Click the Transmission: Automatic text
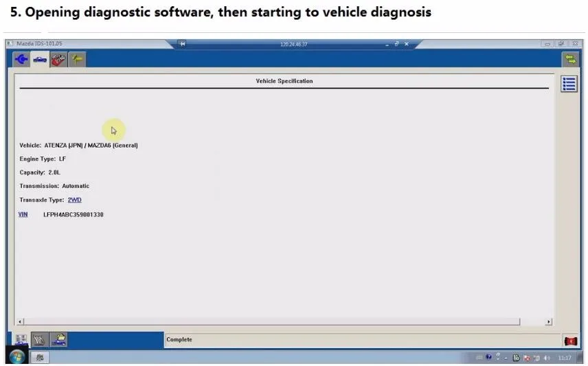Viewport: 588px width, 366px height. [54, 186]
